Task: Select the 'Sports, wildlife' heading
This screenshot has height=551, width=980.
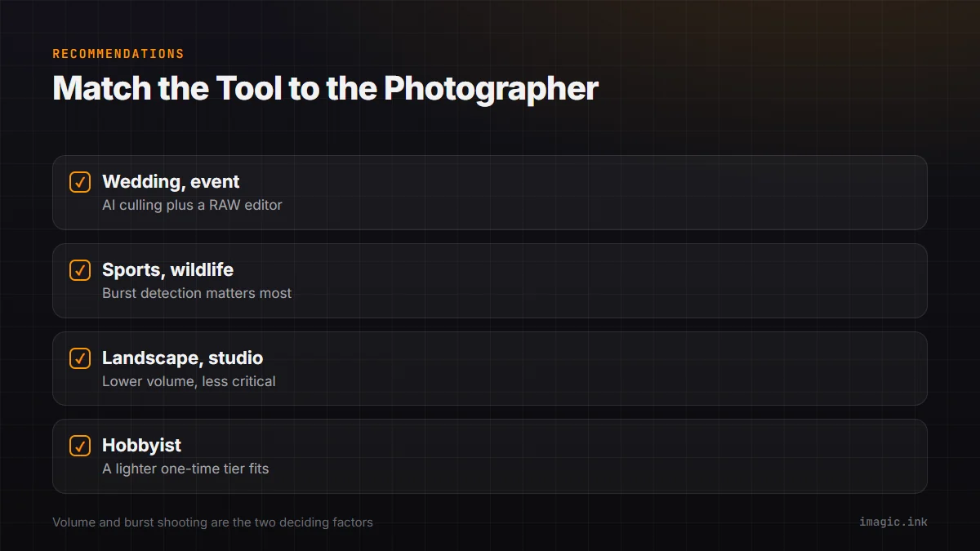Action: pyautogui.click(x=167, y=269)
